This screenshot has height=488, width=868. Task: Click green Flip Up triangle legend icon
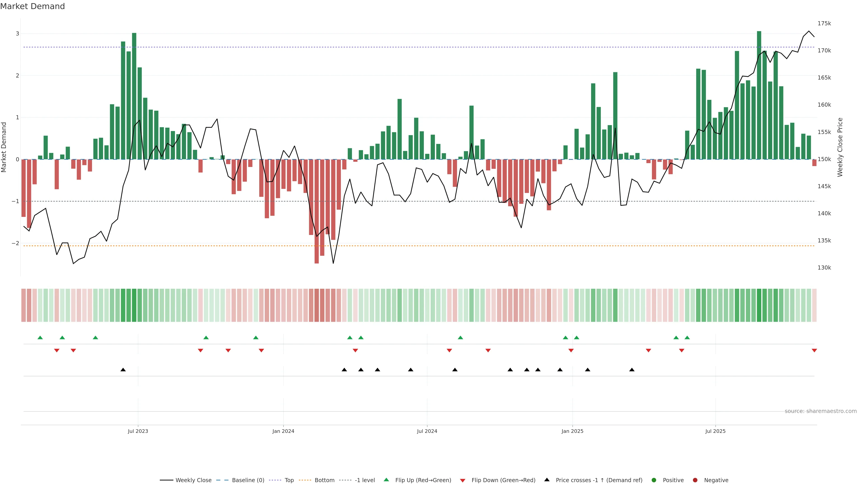click(386, 480)
